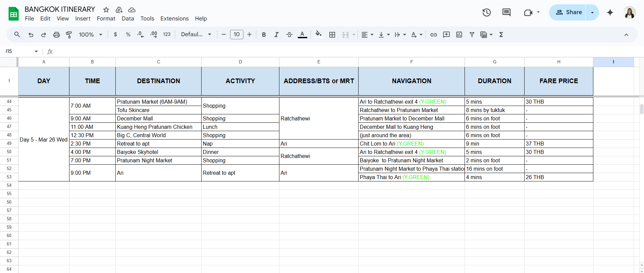644x273 pixels.
Task: Select the '37 THB' fare cell
Action: 558,144
